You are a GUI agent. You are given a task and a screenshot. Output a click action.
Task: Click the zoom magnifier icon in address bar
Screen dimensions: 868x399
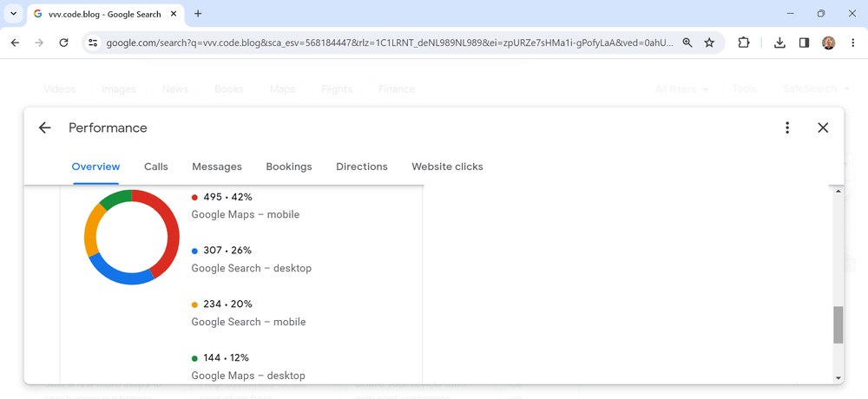pos(687,43)
